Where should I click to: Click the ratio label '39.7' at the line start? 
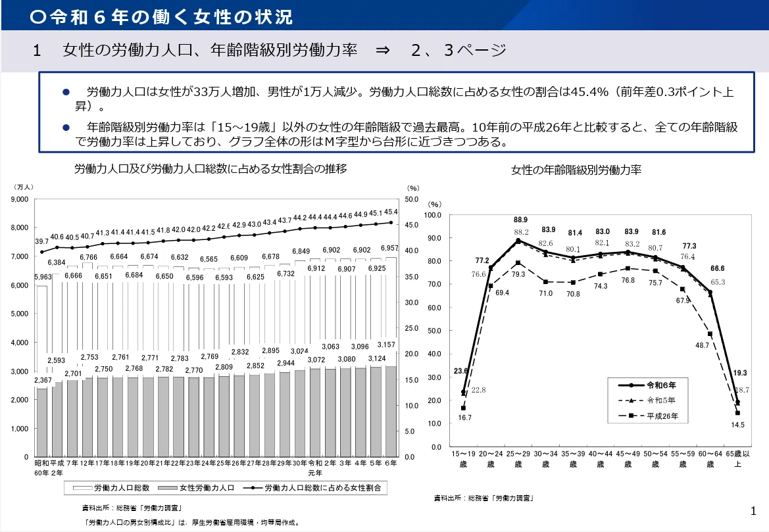point(41,242)
